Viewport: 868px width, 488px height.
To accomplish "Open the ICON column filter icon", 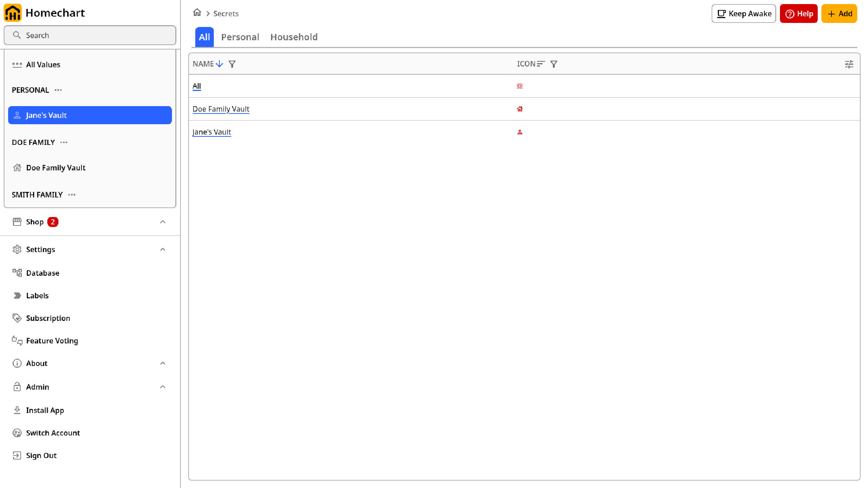I will point(554,64).
